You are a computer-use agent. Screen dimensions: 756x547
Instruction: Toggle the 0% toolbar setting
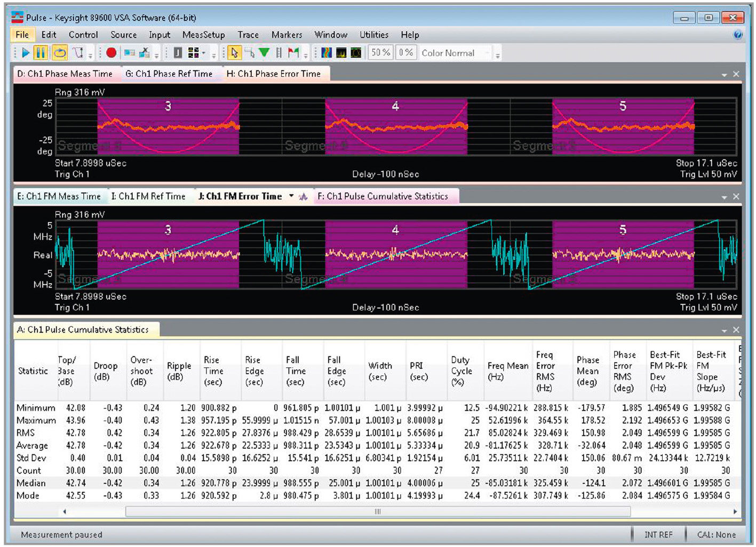(x=405, y=53)
